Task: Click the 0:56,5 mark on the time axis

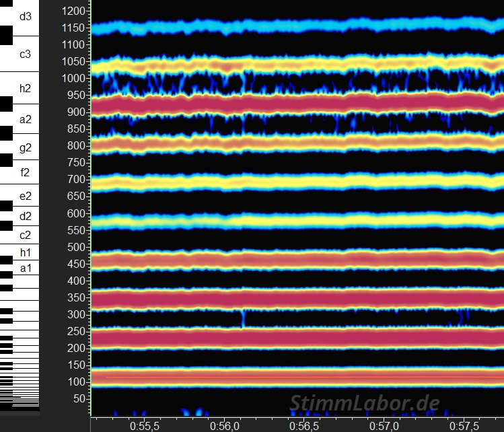Action: (x=305, y=426)
